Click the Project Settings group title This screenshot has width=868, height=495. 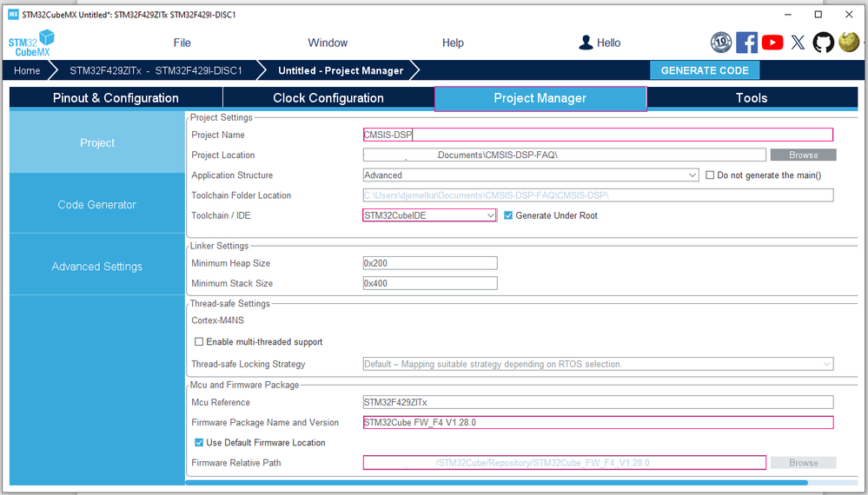(x=221, y=117)
